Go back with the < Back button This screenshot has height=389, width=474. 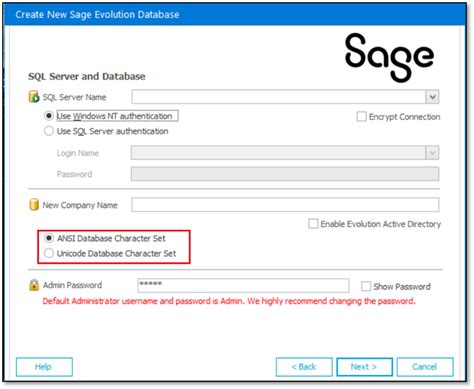(x=304, y=367)
